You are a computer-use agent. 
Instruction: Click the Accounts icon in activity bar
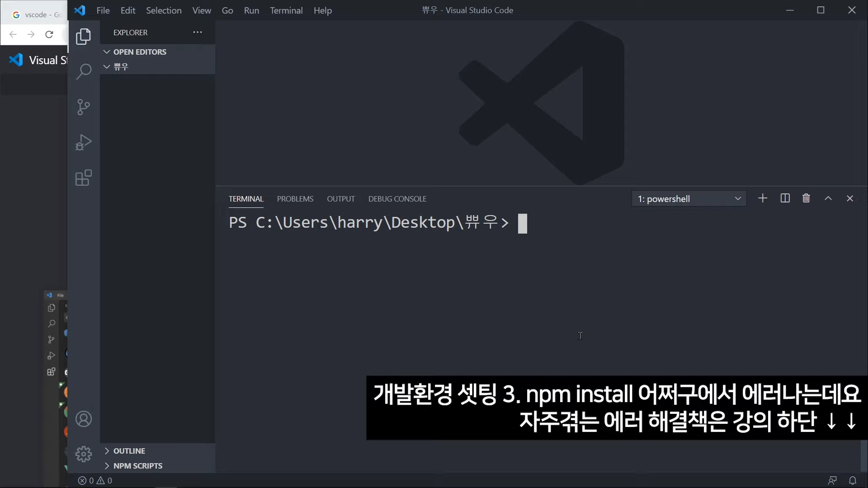point(83,419)
